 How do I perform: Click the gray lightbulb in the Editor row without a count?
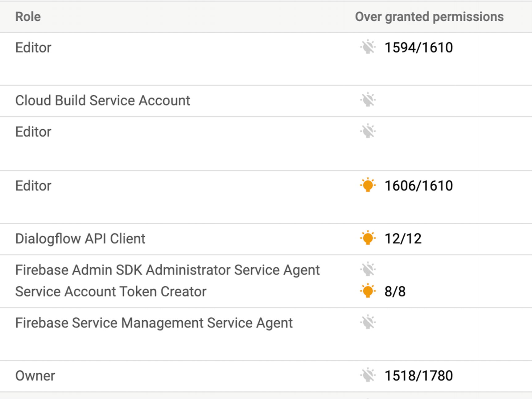pyautogui.click(x=368, y=131)
